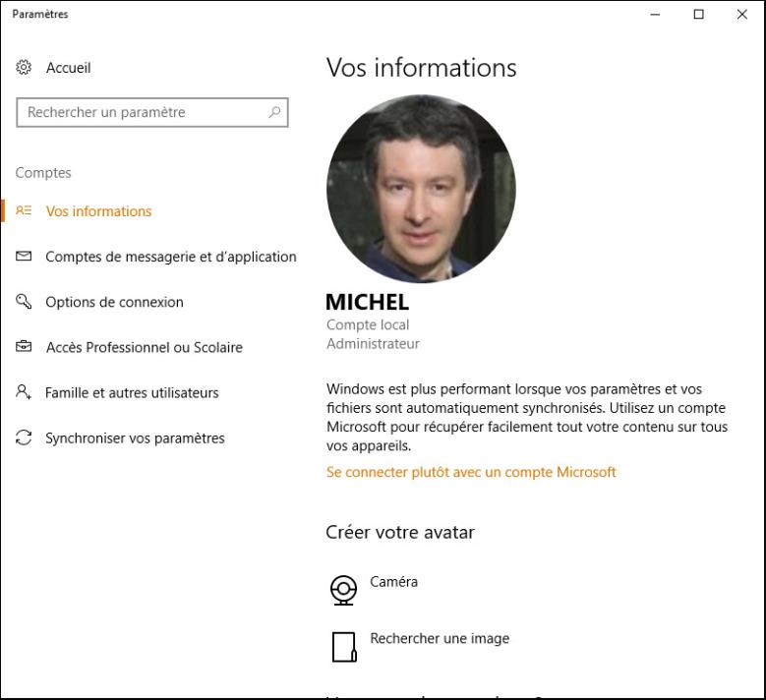Click Se connecter plutôt avec un compte Microsoft
The width and height of the screenshot is (766, 700).
(x=471, y=472)
